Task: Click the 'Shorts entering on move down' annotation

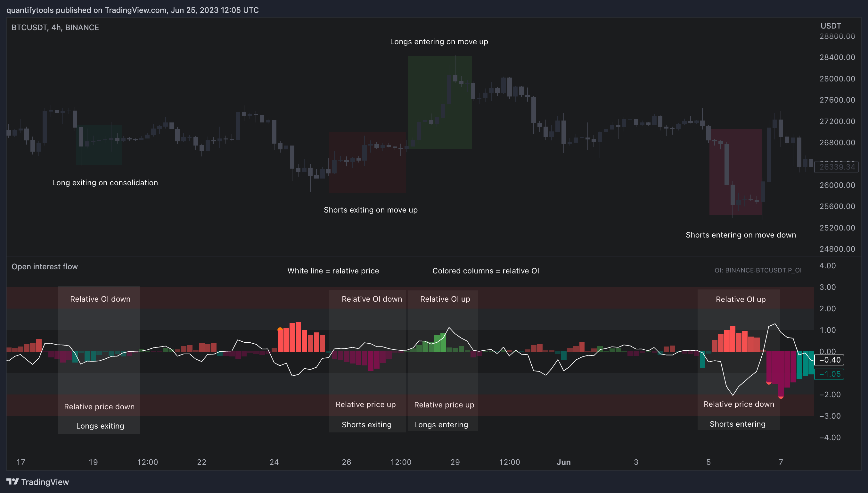Action: click(x=741, y=235)
